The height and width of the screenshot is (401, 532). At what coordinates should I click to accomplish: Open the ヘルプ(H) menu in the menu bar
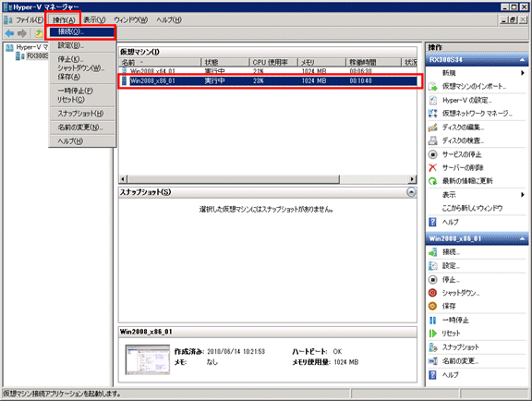pyautogui.click(x=169, y=20)
